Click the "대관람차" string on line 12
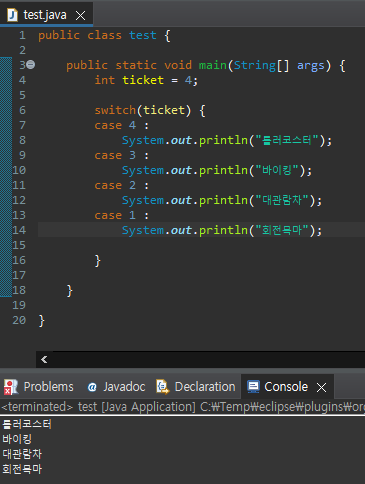Viewport: 365px width, 484px height. click(282, 200)
